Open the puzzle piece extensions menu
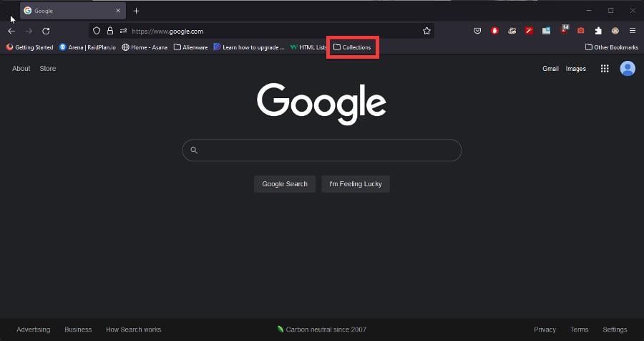The image size is (644, 341). click(598, 31)
